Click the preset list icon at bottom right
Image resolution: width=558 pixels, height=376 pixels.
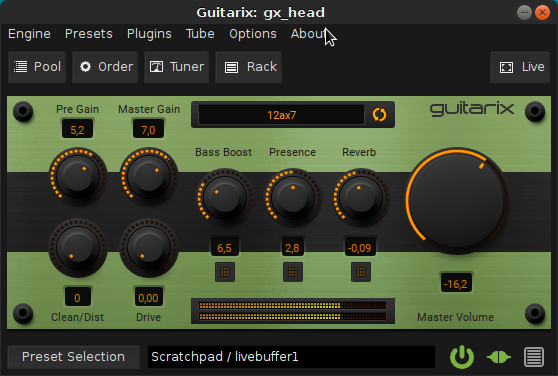click(534, 357)
